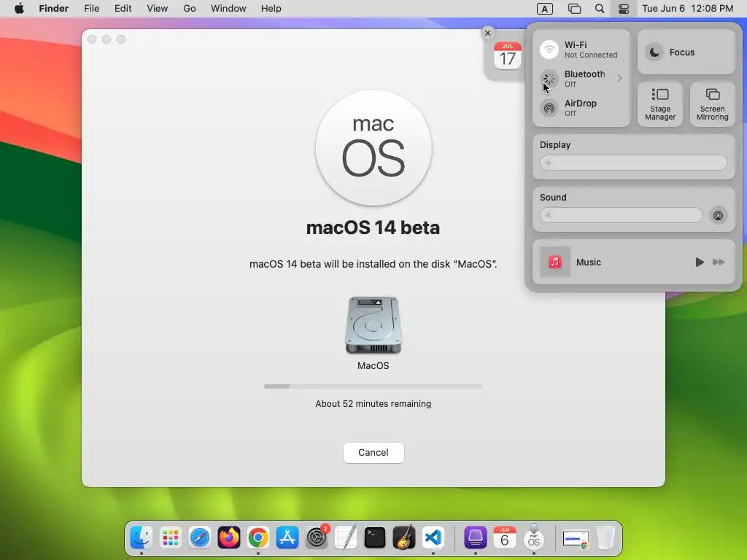
Task: Open the Apple menu
Action: (x=19, y=9)
